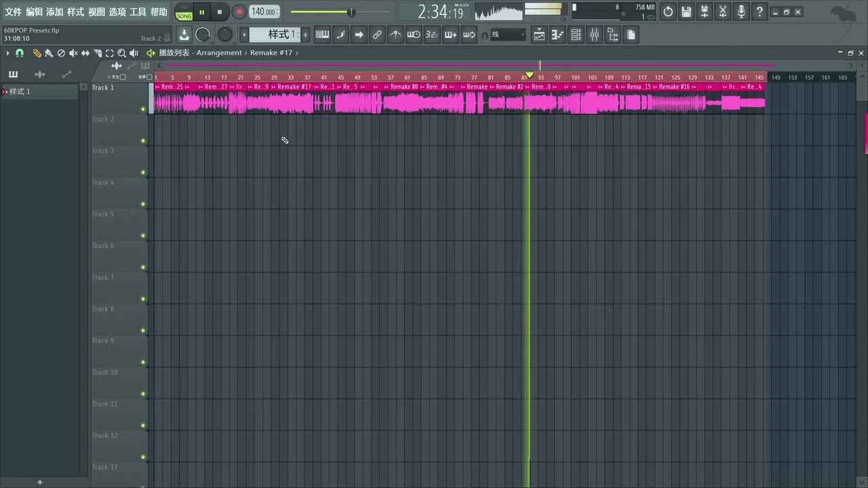Click the question mark help icon

759,12
